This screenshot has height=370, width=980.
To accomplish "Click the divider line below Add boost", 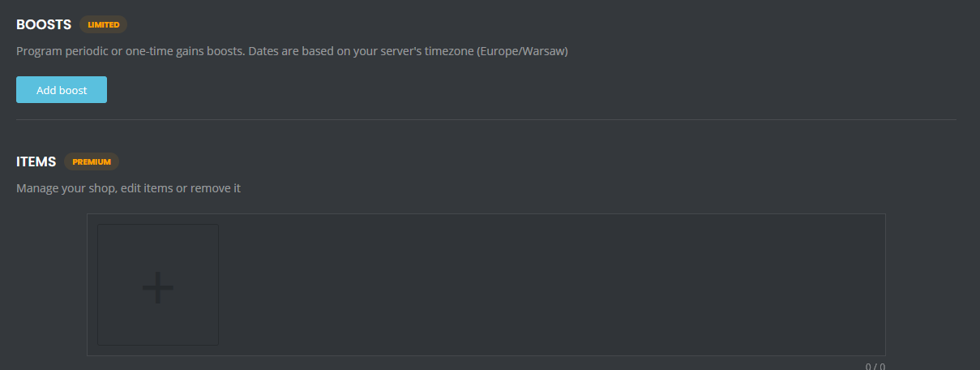I will (486, 119).
